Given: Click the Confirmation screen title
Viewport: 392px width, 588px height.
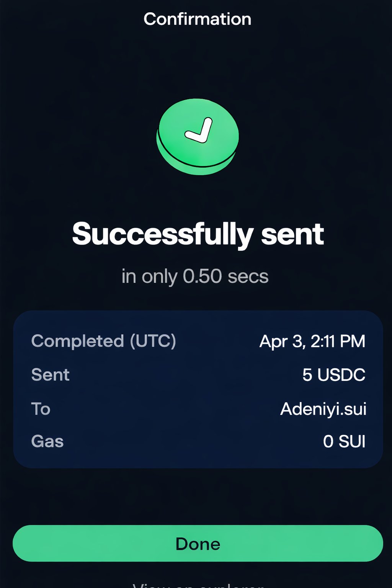Looking at the screenshot, I should click(198, 19).
